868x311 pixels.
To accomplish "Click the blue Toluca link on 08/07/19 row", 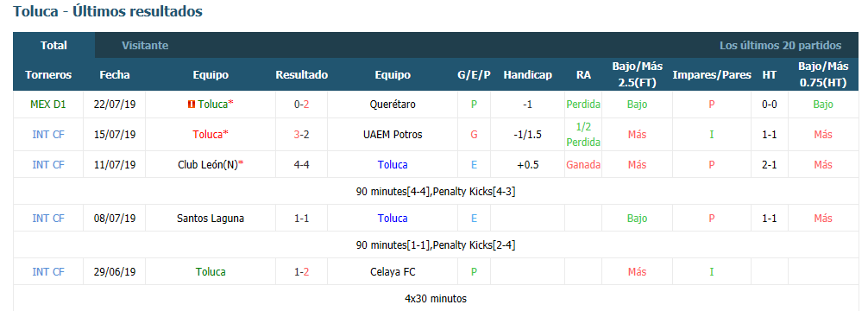I will (393, 219).
